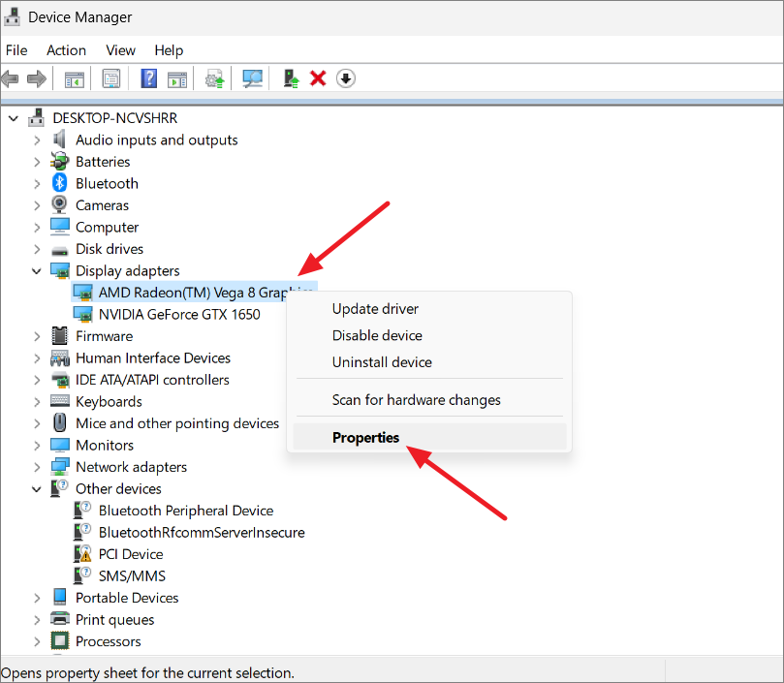Select the Keyboards label
784x683 pixels.
tap(109, 401)
